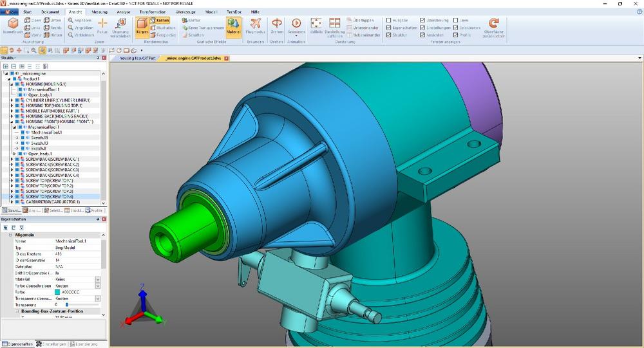Enable the Ausgabe window checkbox
This screenshot has height=348, width=644.
click(x=388, y=20)
